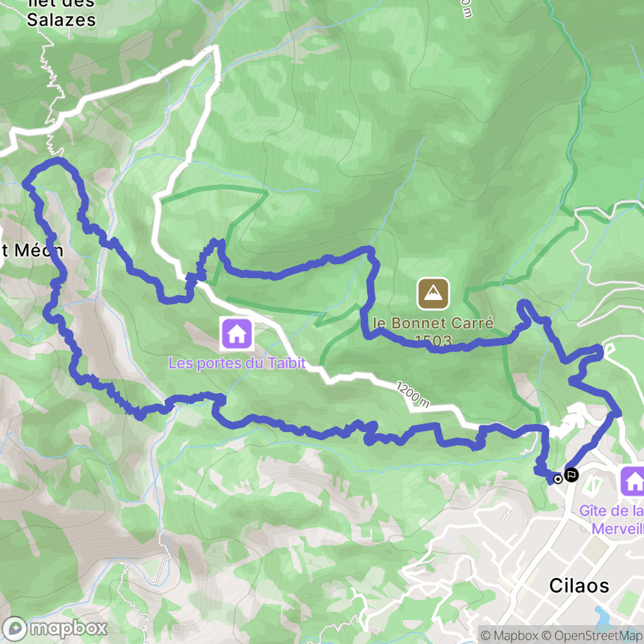Open the © Mapbox attribution link

click(509, 636)
